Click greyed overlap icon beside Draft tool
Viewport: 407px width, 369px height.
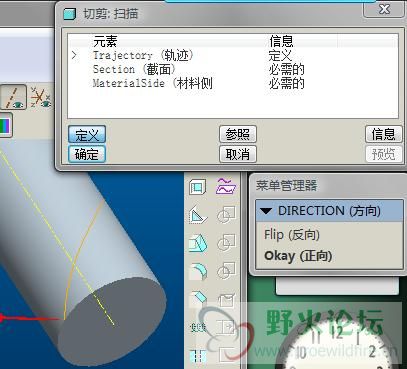(x=226, y=242)
